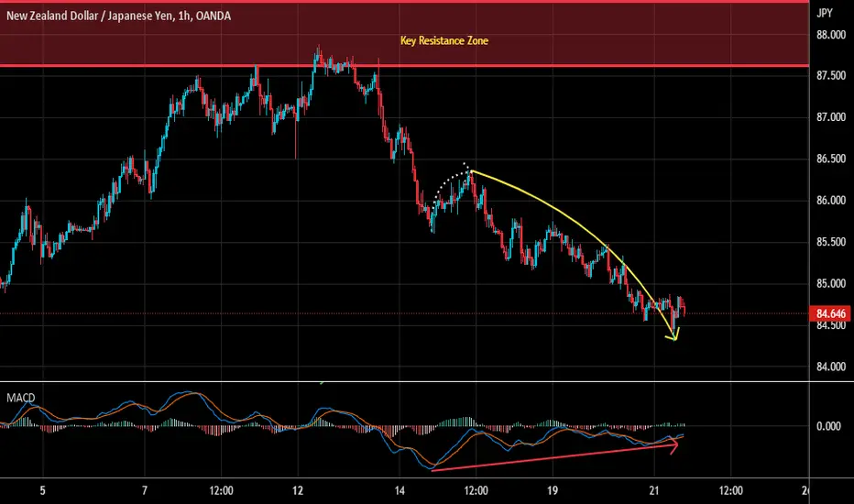The image size is (854, 504).
Task: Click date label 19 on time axis
Action: click(x=553, y=491)
